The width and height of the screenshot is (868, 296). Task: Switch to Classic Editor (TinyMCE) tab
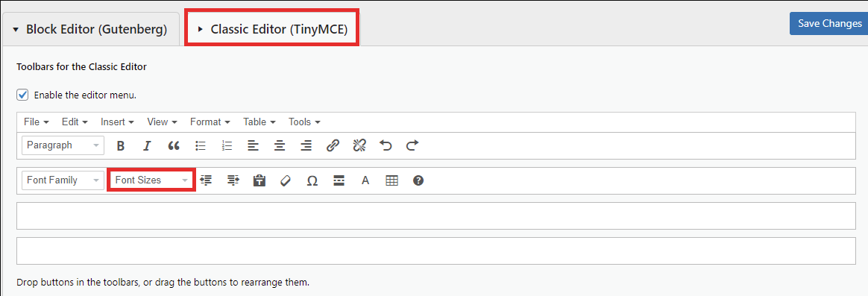[272, 29]
